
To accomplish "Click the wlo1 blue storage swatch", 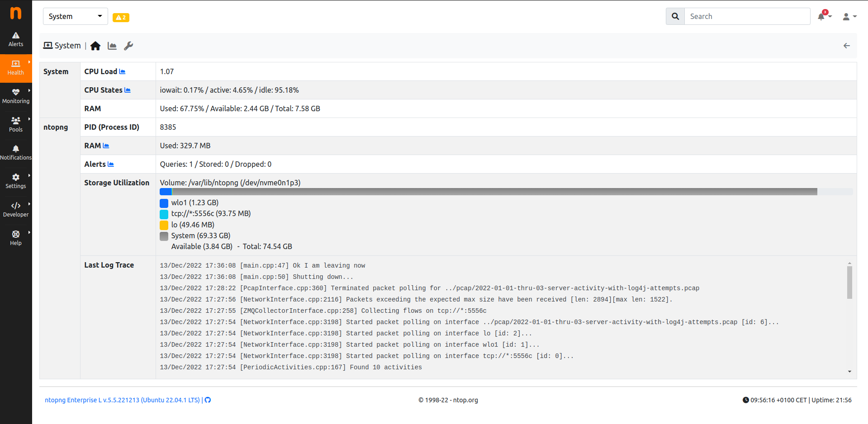I will (164, 203).
